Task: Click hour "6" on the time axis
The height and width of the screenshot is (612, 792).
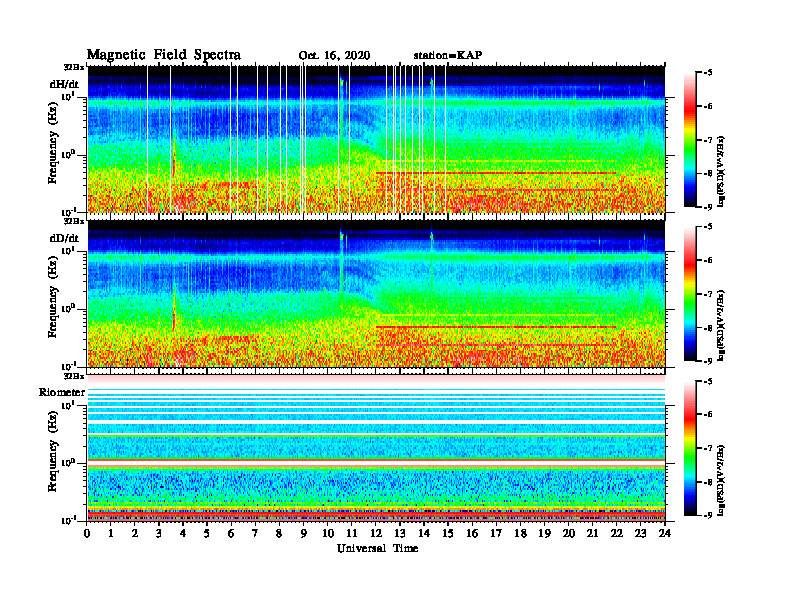Action: [231, 533]
